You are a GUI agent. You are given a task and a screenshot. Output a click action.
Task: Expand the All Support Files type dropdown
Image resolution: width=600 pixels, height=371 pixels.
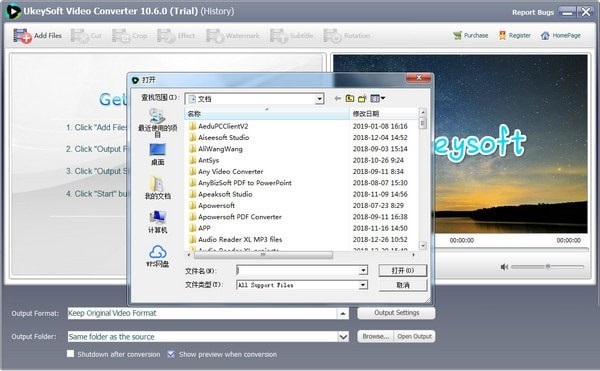pos(363,285)
